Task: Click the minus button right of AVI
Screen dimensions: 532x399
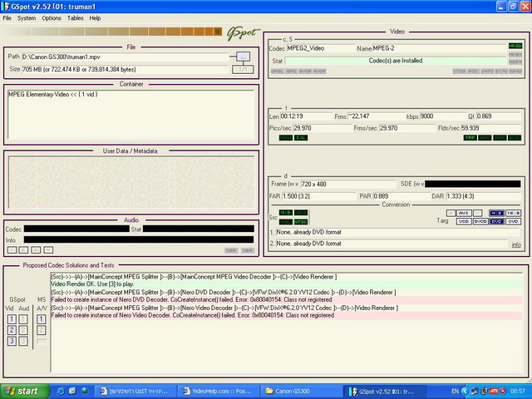Action: [477, 213]
